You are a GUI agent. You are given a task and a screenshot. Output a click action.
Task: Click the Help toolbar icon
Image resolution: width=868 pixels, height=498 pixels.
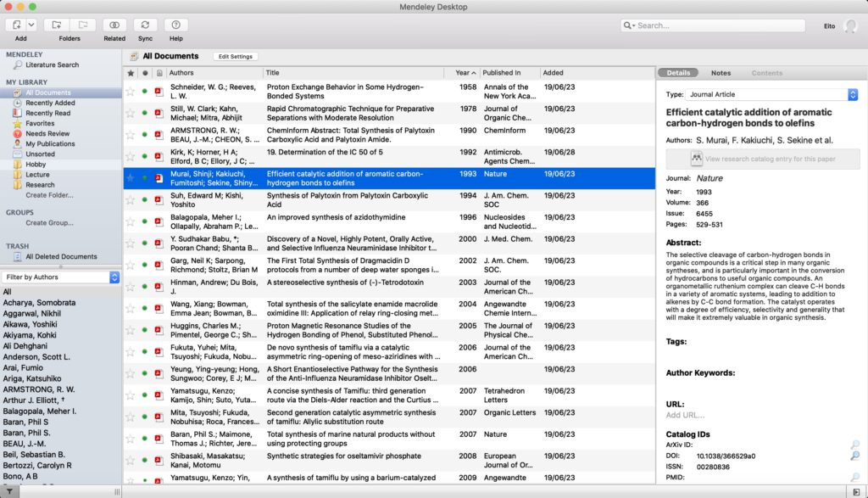pyautogui.click(x=176, y=25)
